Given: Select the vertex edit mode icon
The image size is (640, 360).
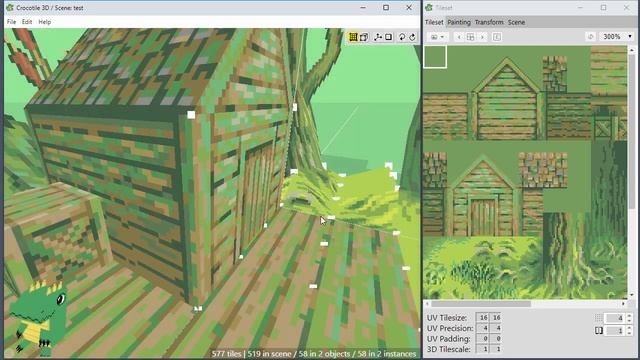Looking at the screenshot, I should [378, 37].
